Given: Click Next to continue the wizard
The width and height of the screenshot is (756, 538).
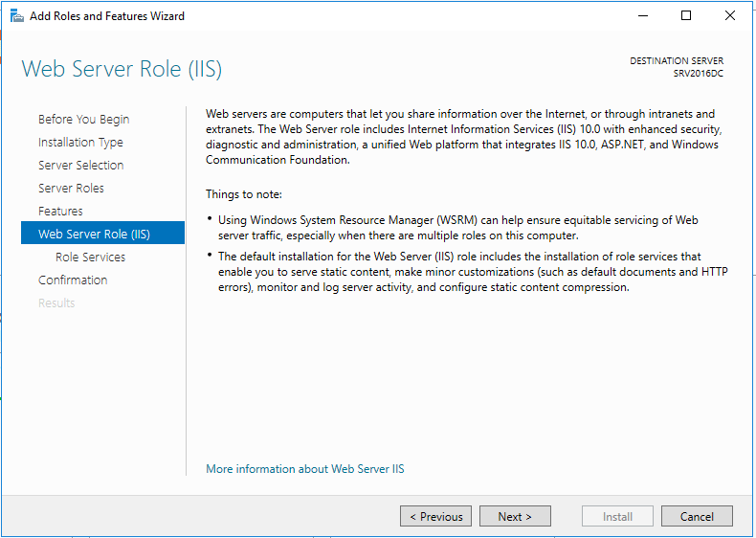Looking at the screenshot, I should pos(515,517).
